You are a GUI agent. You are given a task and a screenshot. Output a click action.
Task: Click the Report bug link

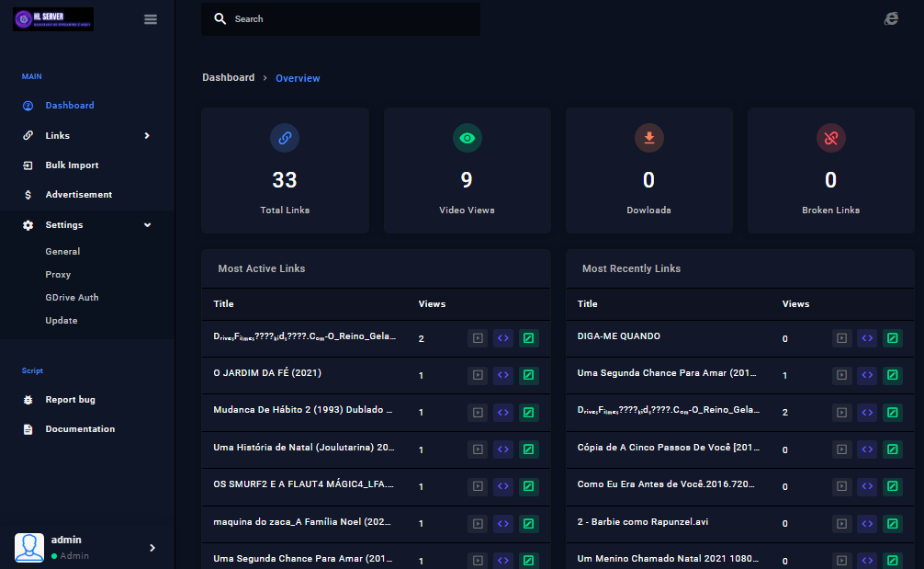coord(70,400)
